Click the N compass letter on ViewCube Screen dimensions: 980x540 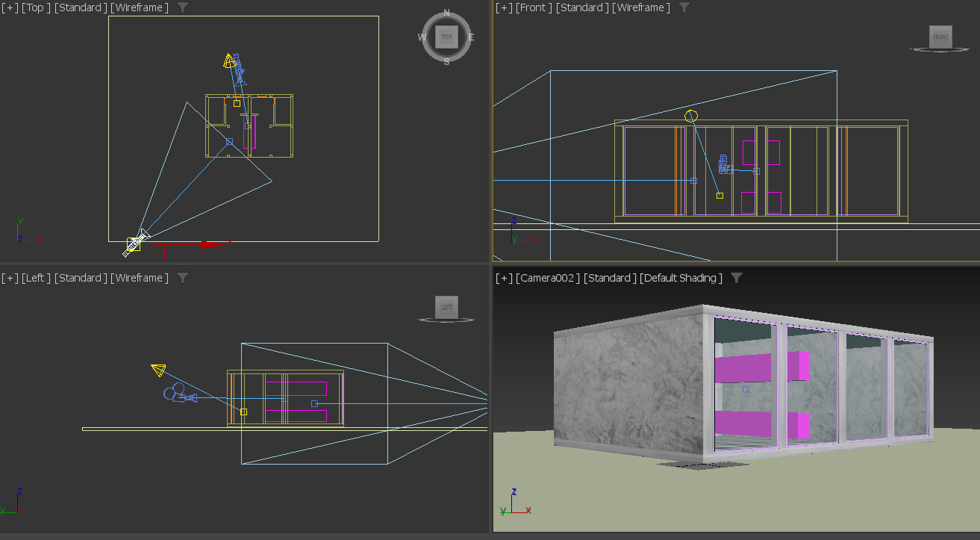(x=446, y=13)
